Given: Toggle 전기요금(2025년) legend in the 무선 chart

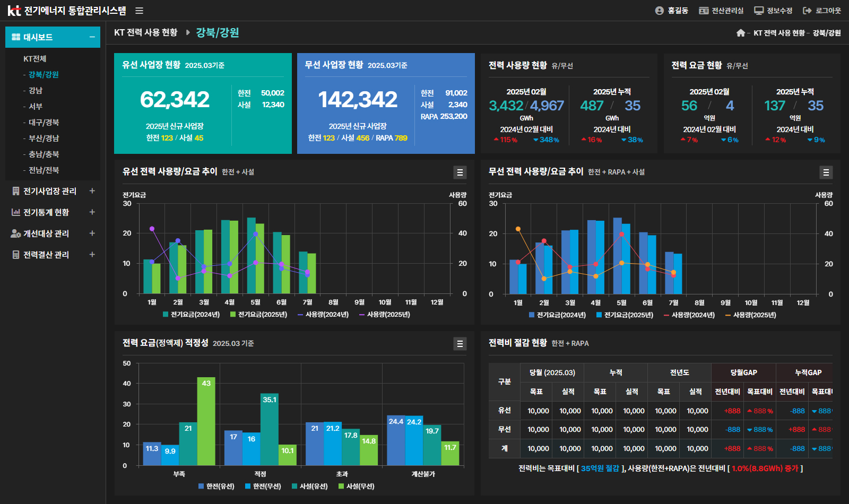Looking at the screenshot, I should (625, 315).
